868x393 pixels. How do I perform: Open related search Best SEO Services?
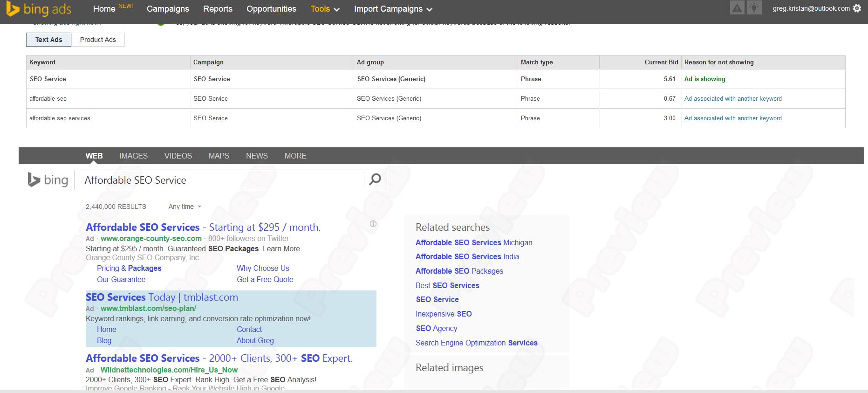coord(447,285)
